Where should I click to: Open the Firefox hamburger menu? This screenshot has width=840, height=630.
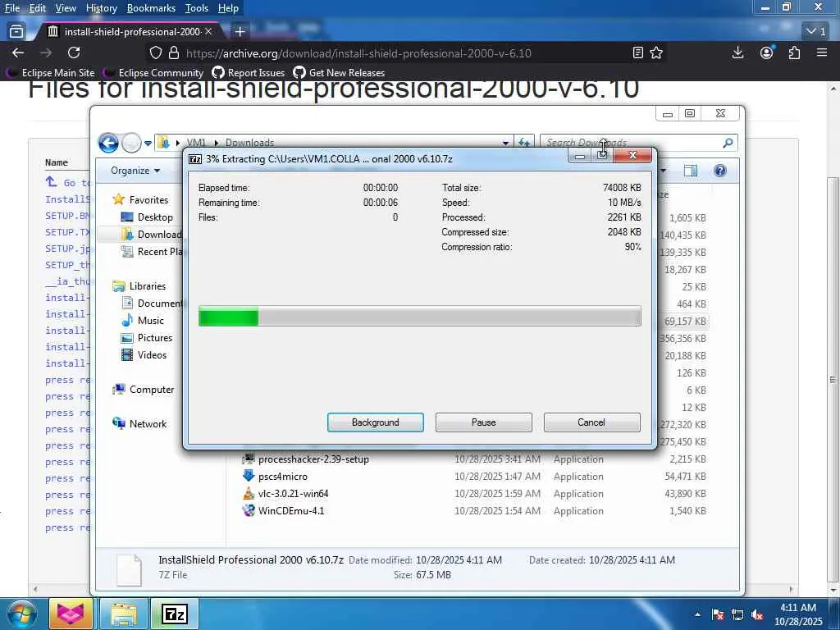click(822, 52)
